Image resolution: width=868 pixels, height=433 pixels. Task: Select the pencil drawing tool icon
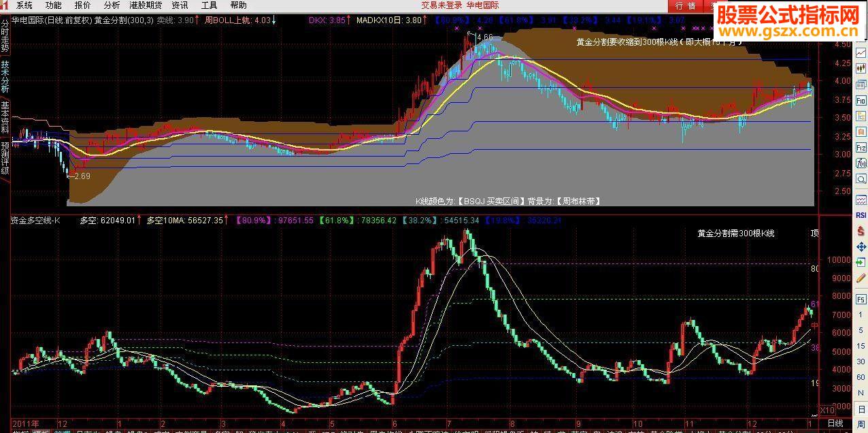click(x=861, y=278)
